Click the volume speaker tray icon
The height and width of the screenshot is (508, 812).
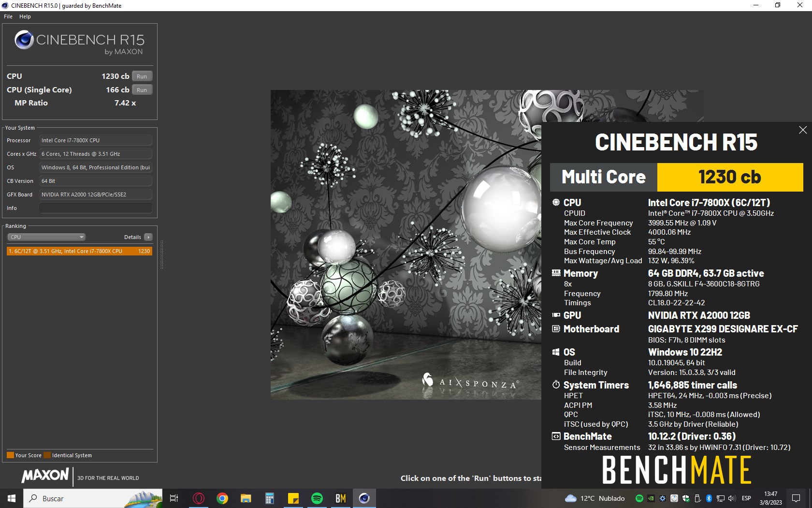[x=732, y=498]
